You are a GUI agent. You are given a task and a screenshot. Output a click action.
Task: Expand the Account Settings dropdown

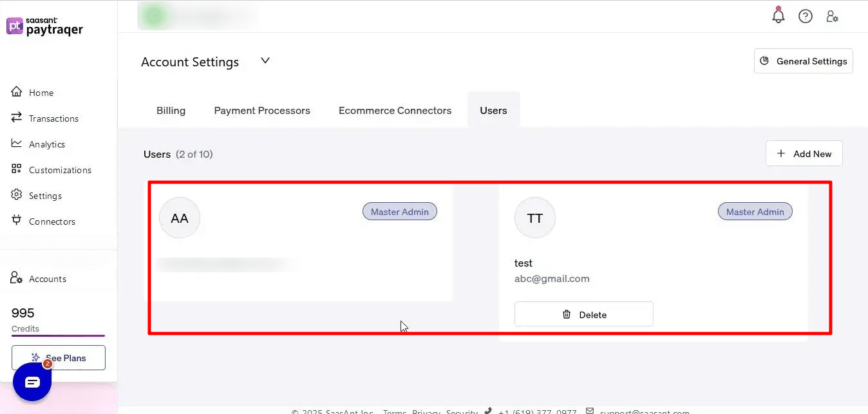click(x=264, y=60)
